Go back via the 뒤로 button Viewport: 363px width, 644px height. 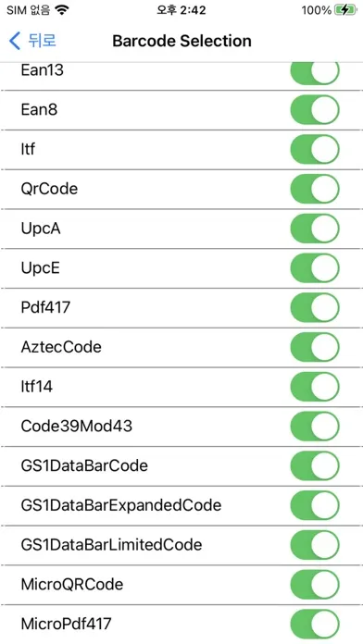32,41
